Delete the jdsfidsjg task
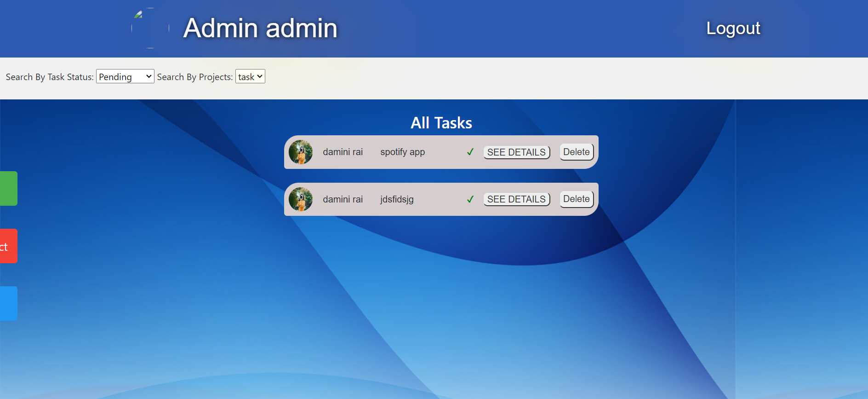 [x=576, y=199]
